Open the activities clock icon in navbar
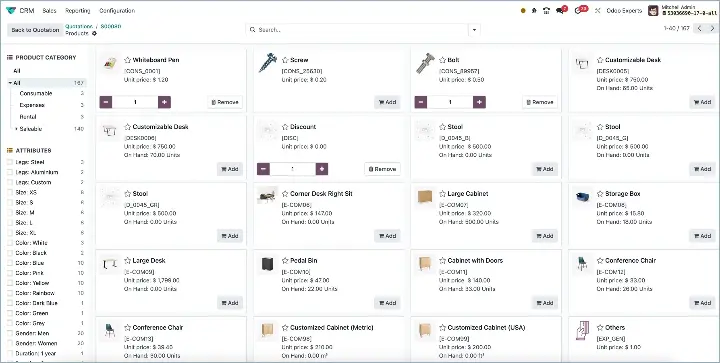Image resolution: width=720 pixels, height=363 pixels. pyautogui.click(x=580, y=11)
